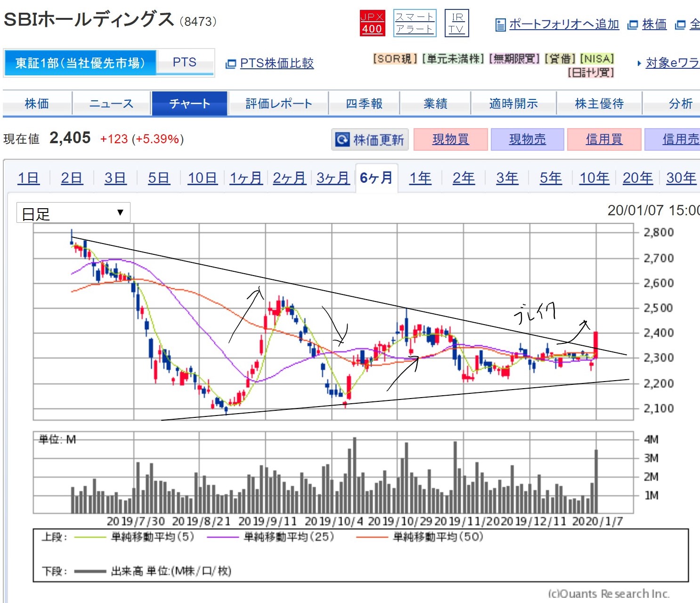Viewport: 700px width, 603px height.
Task: Click the 株価更新 button
Action: click(x=370, y=139)
